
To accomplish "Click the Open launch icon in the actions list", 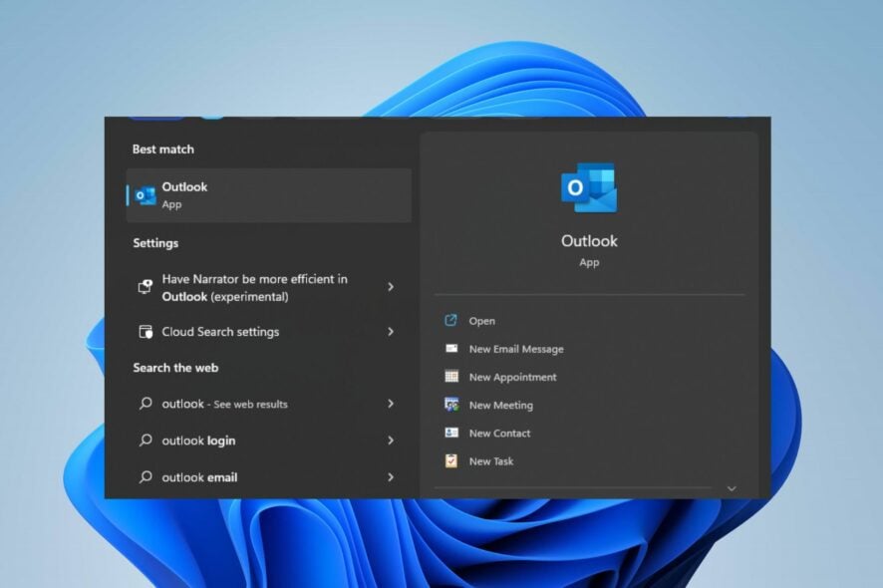I will 450,320.
